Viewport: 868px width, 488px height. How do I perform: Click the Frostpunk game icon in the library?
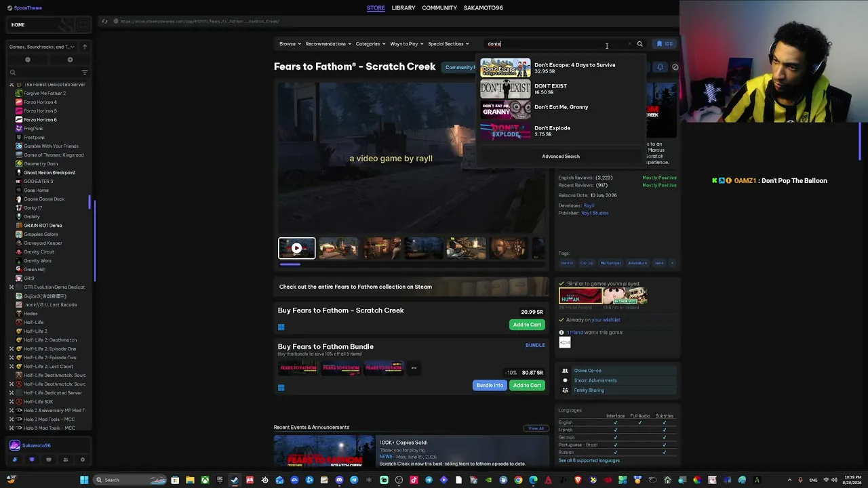[19, 138]
